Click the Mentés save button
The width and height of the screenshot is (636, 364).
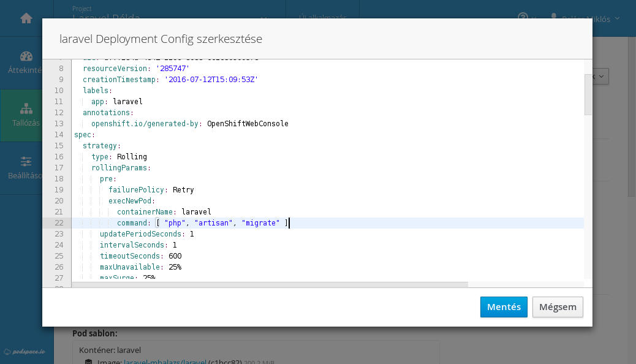(504, 307)
